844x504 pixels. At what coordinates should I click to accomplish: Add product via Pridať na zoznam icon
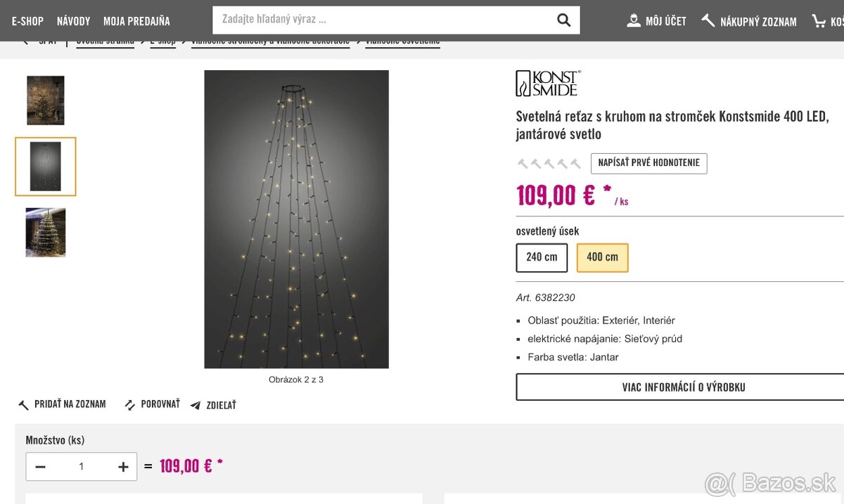[23, 405]
